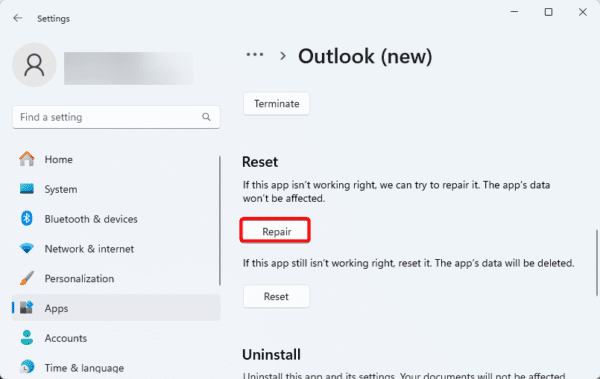Image resolution: width=600 pixels, height=379 pixels.
Task: Terminate the Outlook app
Action: point(276,103)
